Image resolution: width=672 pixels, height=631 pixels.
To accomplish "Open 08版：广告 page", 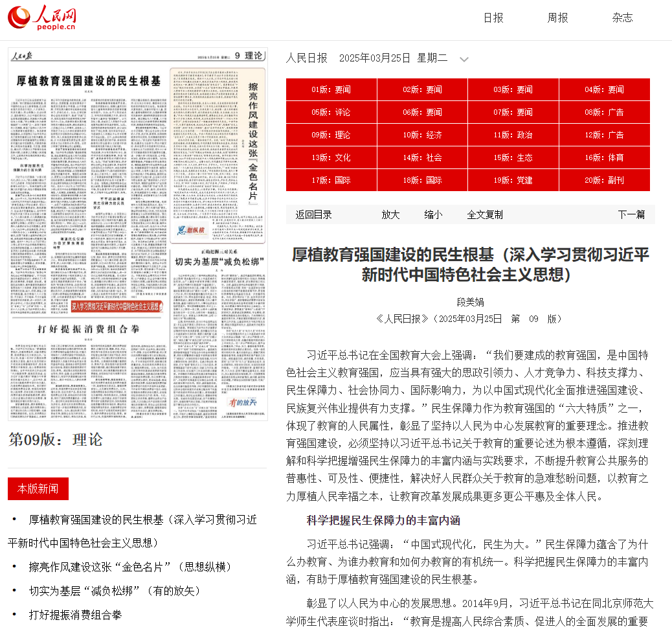I will pos(605,112).
